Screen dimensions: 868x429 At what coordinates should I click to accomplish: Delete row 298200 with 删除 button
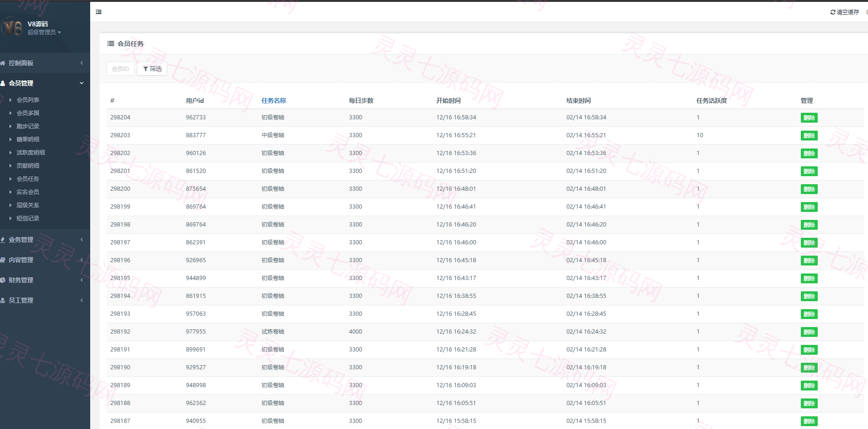(809, 189)
